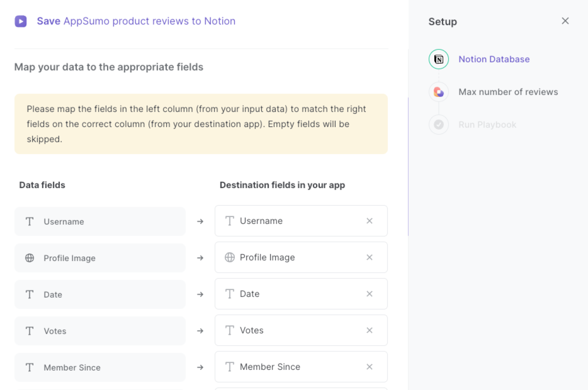Screen dimensions: 588x390
Task: Open the Date destination field selector
Action: click(290, 294)
